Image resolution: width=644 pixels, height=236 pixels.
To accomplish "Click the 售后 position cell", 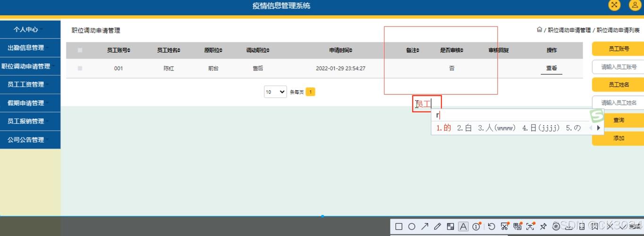I will click(x=258, y=68).
